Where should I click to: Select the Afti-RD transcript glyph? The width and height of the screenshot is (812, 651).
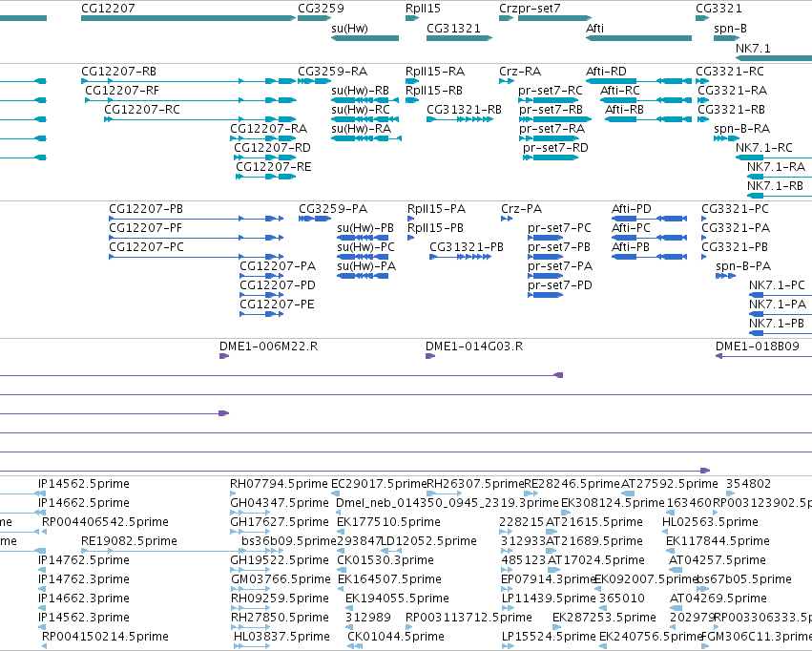click(x=638, y=81)
